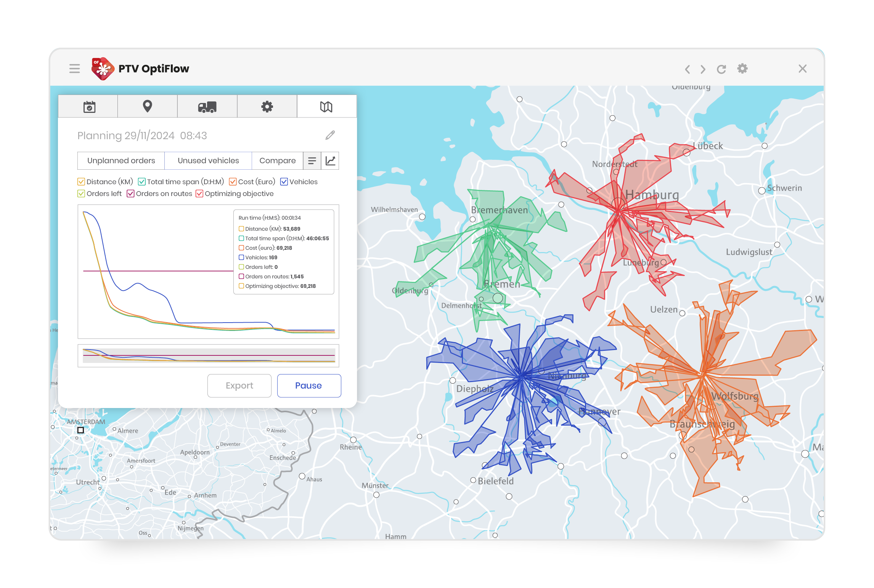Click the chart overview range strip

(x=209, y=356)
